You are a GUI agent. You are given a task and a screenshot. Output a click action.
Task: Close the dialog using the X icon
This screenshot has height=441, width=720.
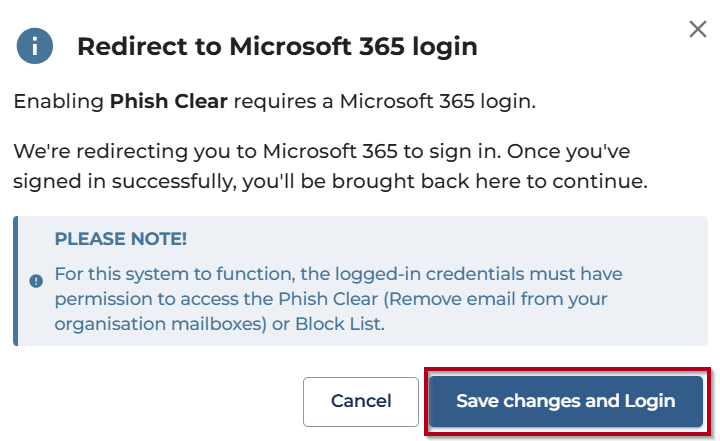[698, 29]
